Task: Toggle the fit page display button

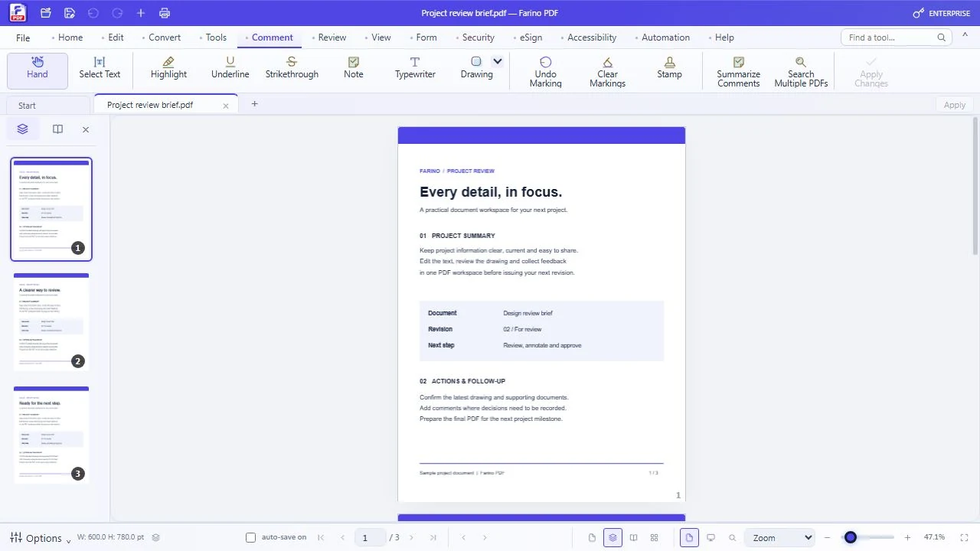Action: tap(689, 538)
